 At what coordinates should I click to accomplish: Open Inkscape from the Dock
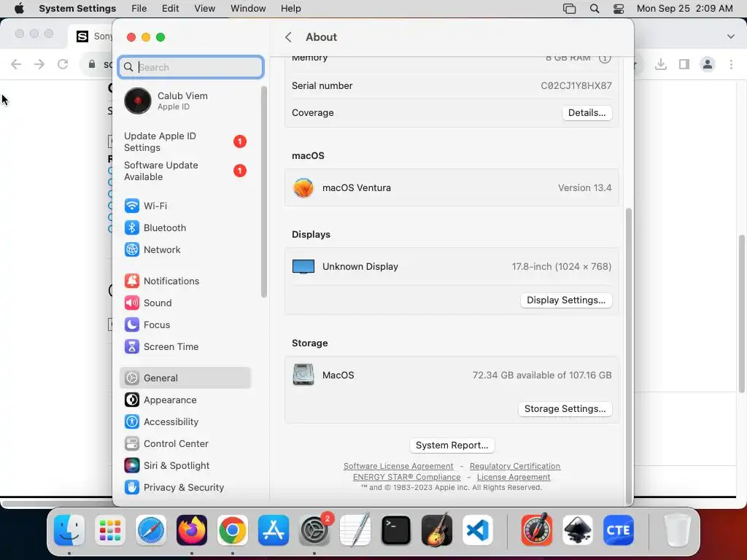point(578,530)
